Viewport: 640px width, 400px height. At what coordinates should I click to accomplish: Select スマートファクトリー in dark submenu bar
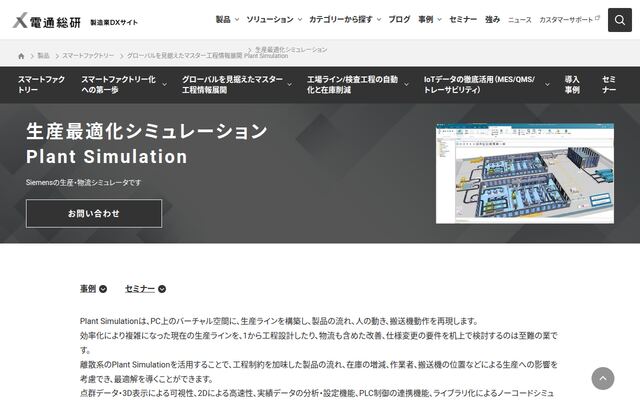pyautogui.click(x=41, y=84)
